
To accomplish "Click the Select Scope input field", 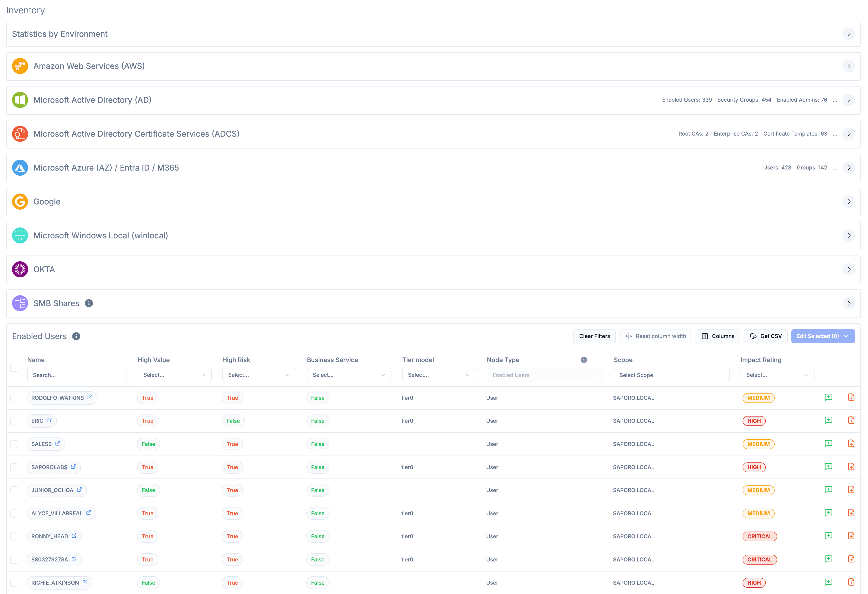I will click(x=671, y=375).
